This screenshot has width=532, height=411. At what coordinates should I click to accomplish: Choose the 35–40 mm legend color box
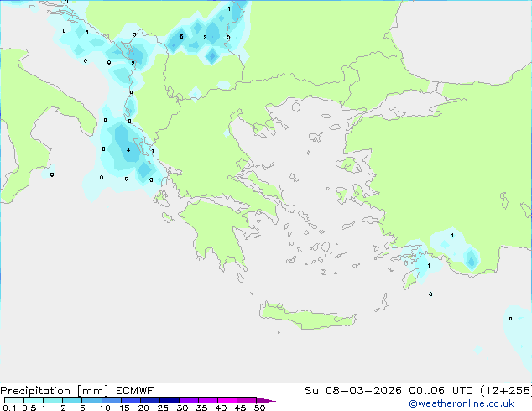(208, 400)
